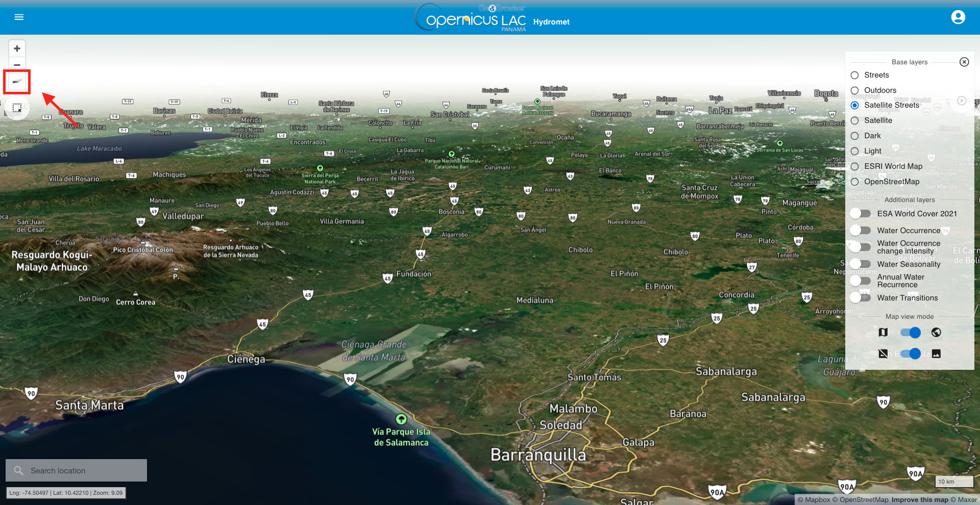This screenshot has height=505, width=980.
Task: Click the Search location field
Action: (77, 470)
